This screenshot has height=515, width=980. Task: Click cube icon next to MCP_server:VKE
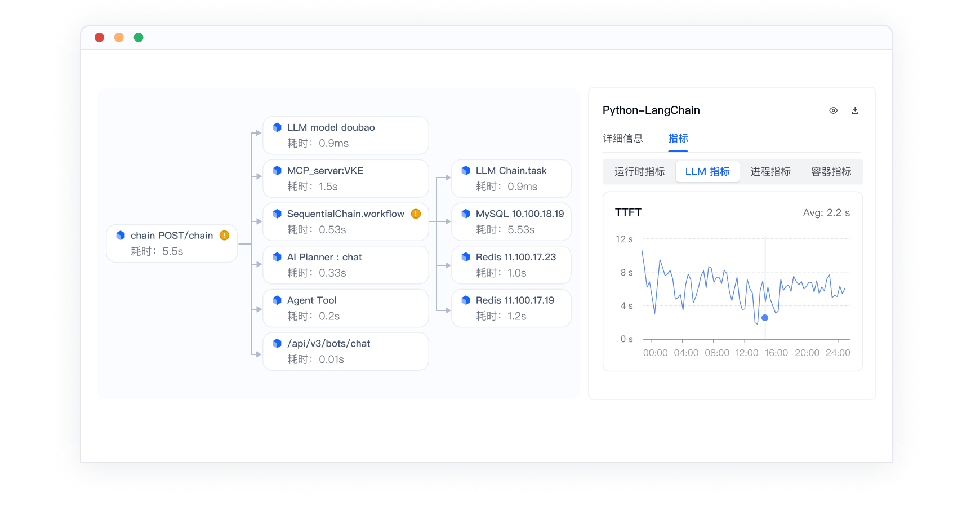277,171
